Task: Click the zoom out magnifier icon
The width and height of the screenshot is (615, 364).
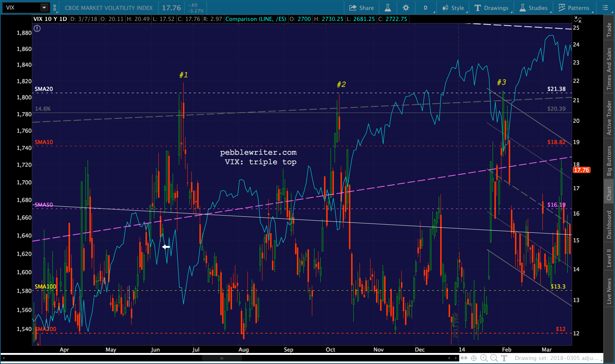Action: (x=494, y=358)
